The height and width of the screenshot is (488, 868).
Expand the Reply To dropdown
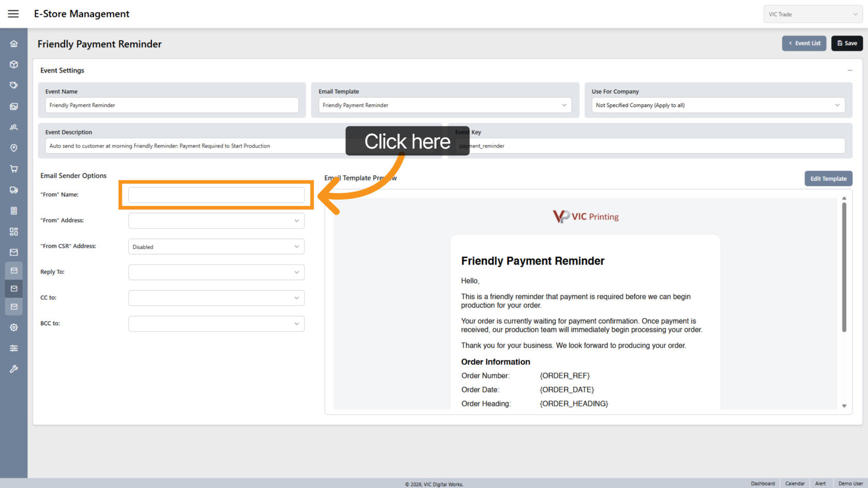(x=216, y=272)
